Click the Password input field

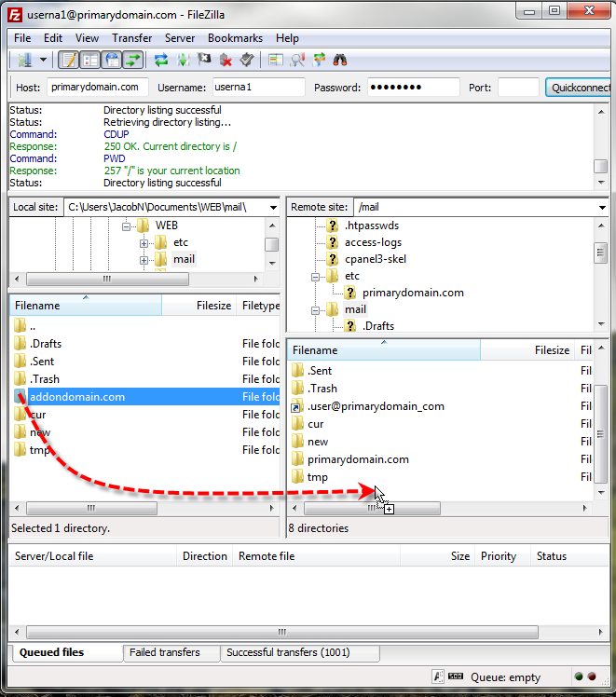point(414,88)
